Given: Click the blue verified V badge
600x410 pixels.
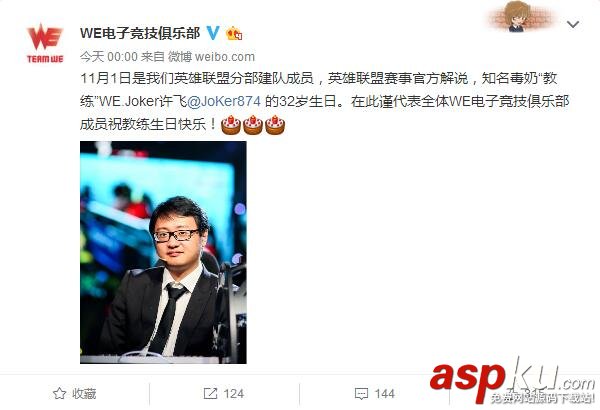Looking at the screenshot, I should tap(213, 33).
